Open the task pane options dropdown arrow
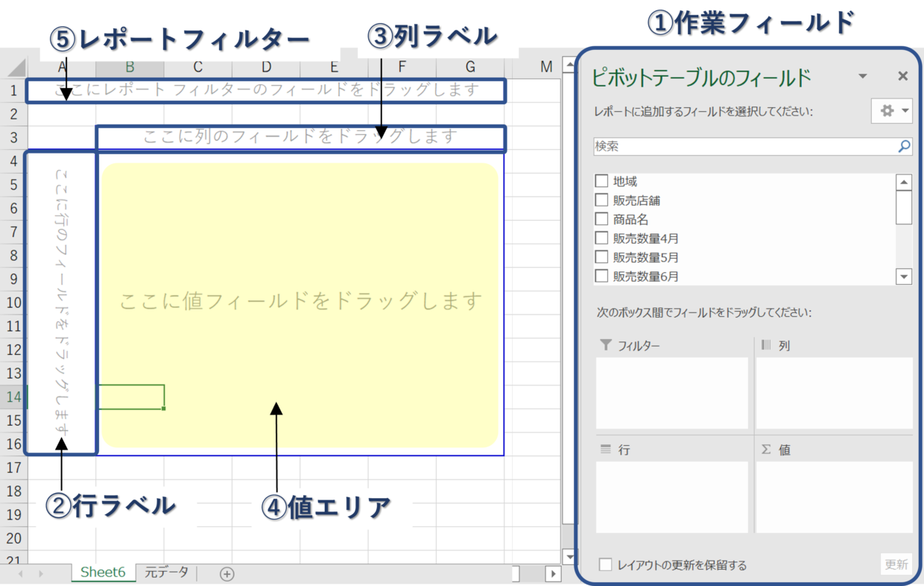924x586 pixels. tap(863, 76)
